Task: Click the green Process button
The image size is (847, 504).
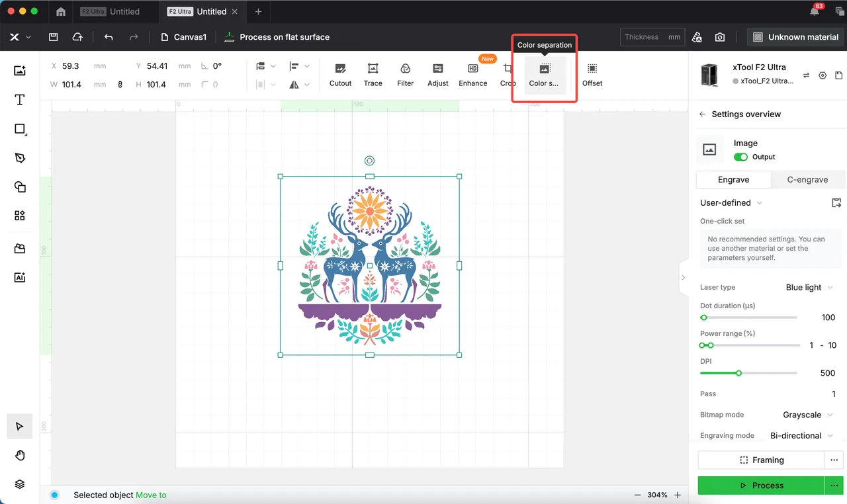Action: (x=761, y=485)
